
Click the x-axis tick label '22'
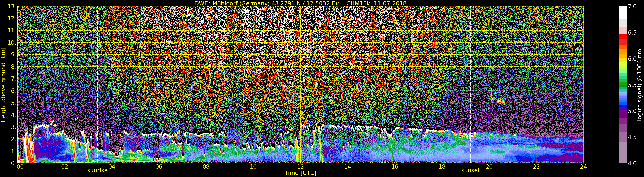coord(536,167)
